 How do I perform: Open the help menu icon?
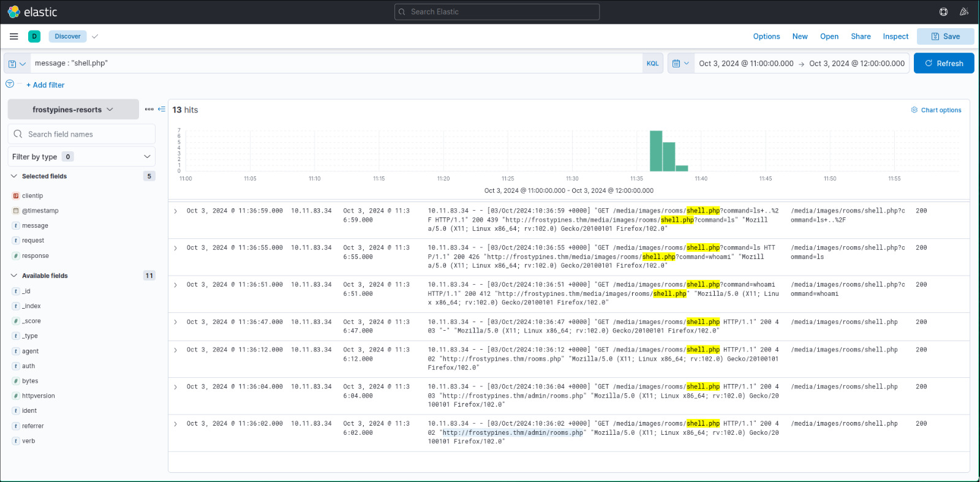tap(943, 12)
